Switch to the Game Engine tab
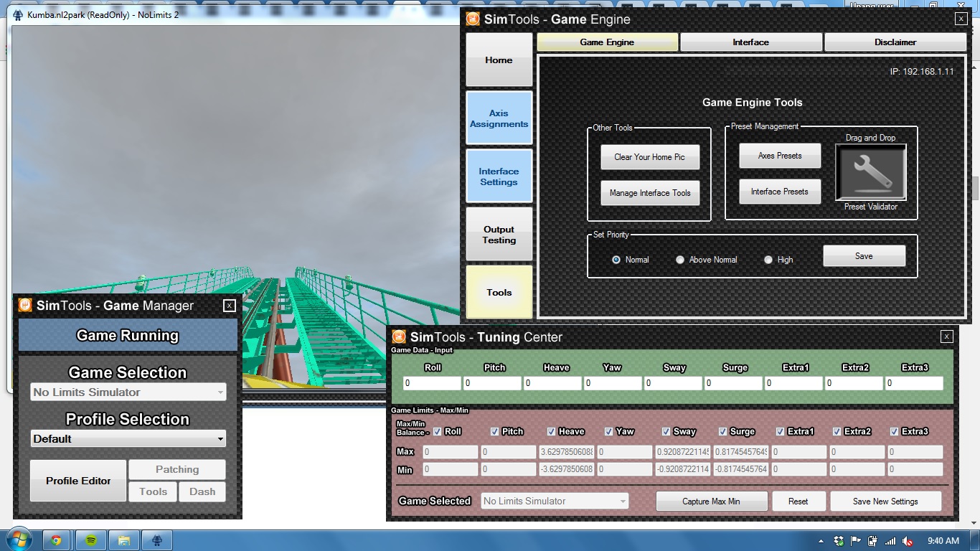The height and width of the screenshot is (551, 980). [x=607, y=42]
